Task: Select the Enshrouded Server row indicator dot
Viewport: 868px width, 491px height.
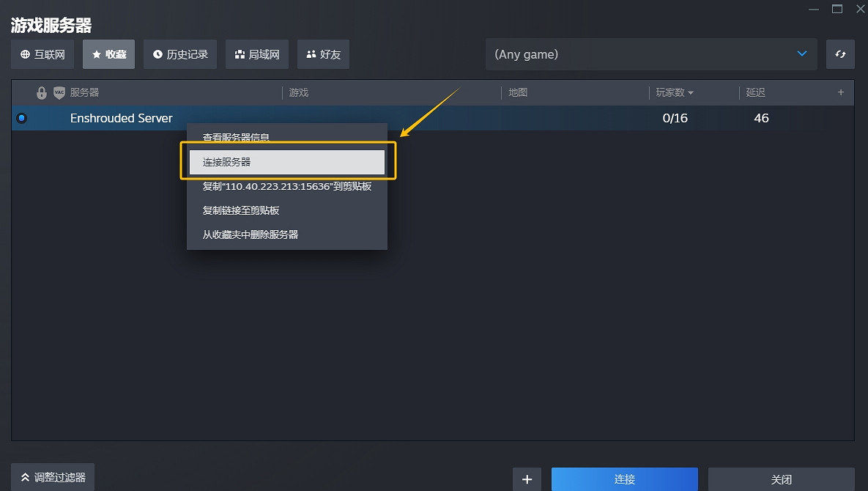Action: click(21, 118)
